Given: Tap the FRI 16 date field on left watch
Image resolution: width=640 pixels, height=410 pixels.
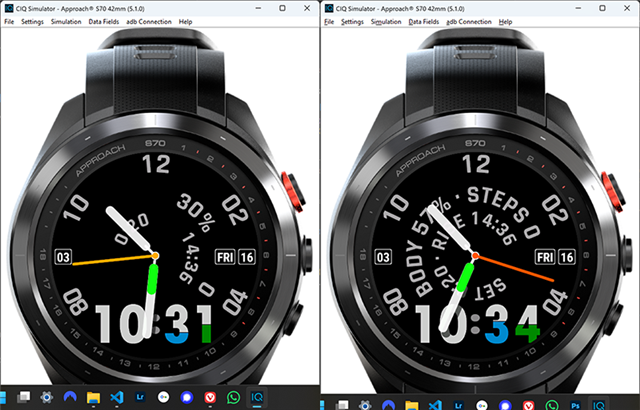Looking at the screenshot, I should click(235, 255).
